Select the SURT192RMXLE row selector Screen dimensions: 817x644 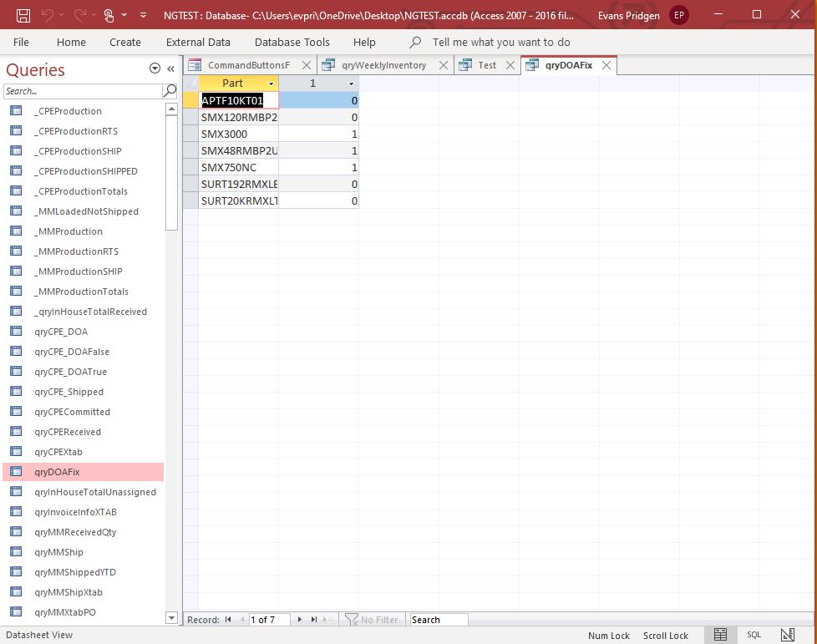pyautogui.click(x=190, y=184)
